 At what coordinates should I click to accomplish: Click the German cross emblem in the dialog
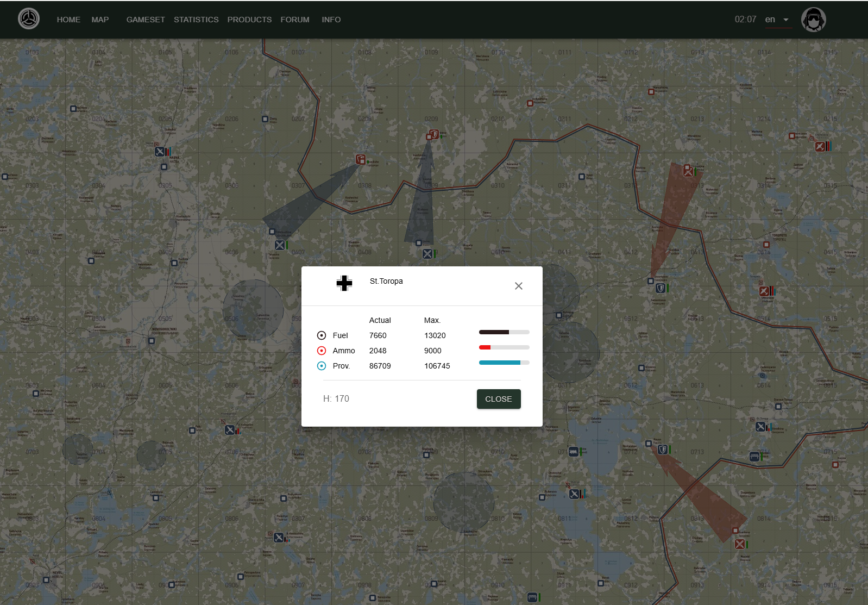(x=344, y=283)
